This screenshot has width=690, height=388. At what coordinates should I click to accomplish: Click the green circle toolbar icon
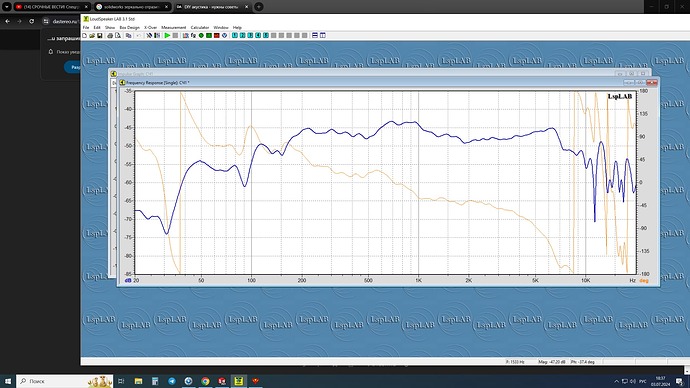pyautogui.click(x=201, y=35)
